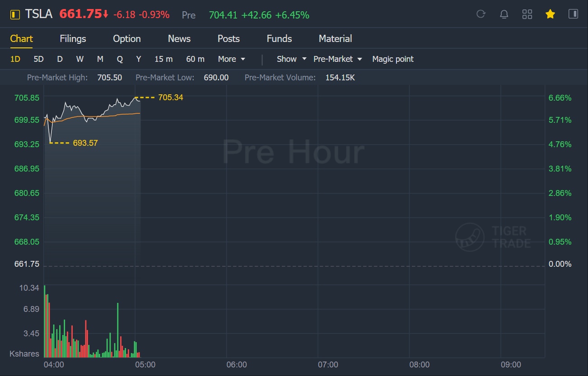The height and width of the screenshot is (376, 588).
Task: Click the 661.75 previous close axis label
Action: pos(27,264)
